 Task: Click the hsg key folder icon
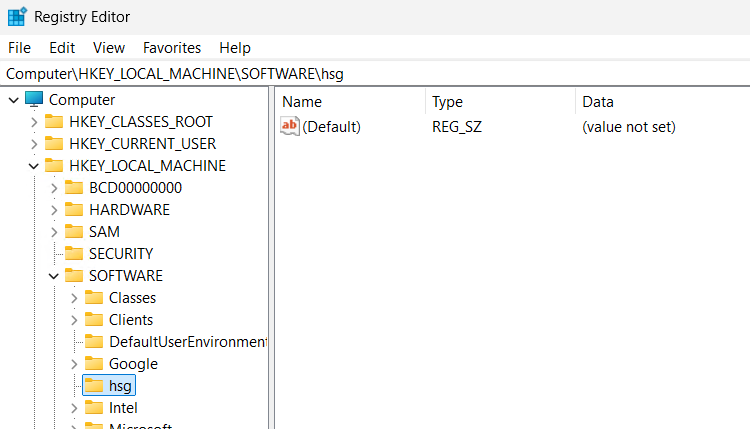pyautogui.click(x=94, y=386)
